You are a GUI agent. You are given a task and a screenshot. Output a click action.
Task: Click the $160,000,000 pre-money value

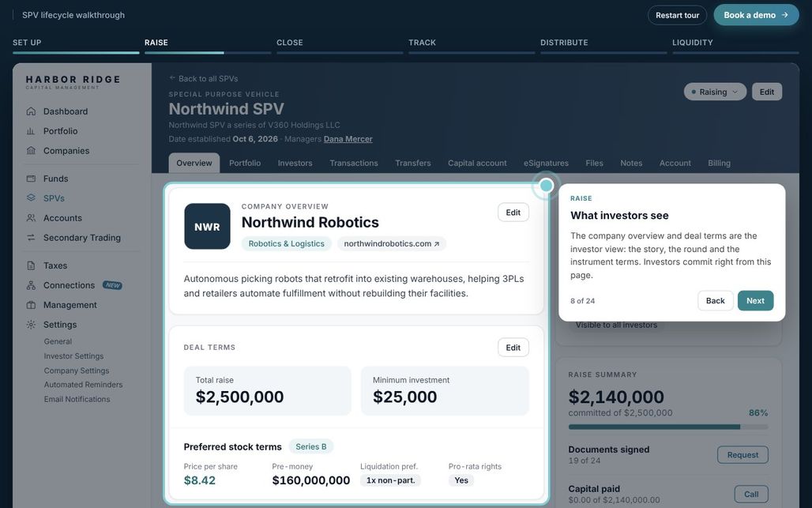pos(311,480)
